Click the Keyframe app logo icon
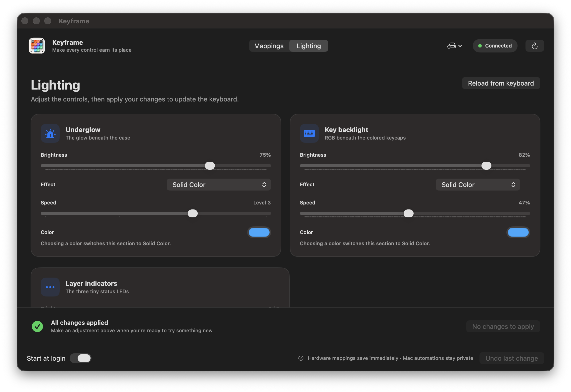This screenshot has width=571, height=392. [37, 46]
